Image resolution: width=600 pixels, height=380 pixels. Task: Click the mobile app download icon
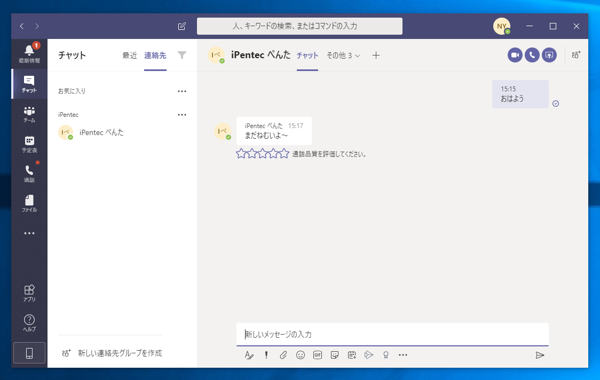point(29,353)
